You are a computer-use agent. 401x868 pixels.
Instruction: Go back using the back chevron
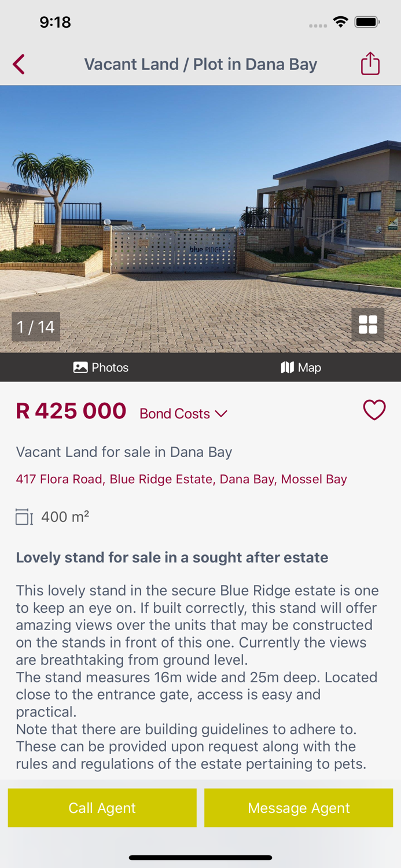pos(18,64)
